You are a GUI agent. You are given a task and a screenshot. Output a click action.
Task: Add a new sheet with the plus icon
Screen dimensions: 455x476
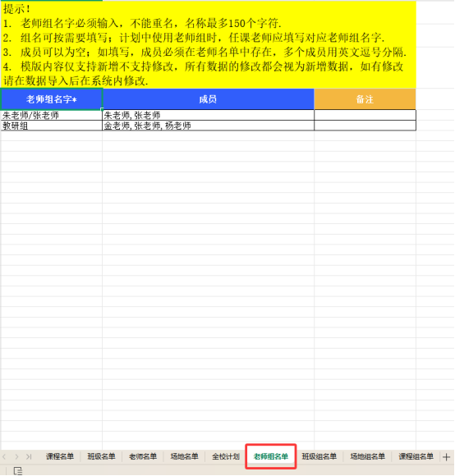coord(446,457)
